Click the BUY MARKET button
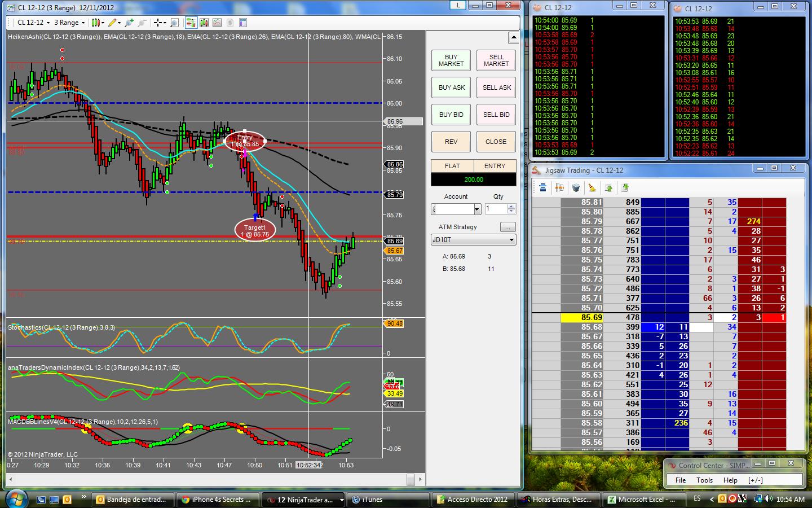This screenshot has width=812, height=508. click(x=451, y=60)
